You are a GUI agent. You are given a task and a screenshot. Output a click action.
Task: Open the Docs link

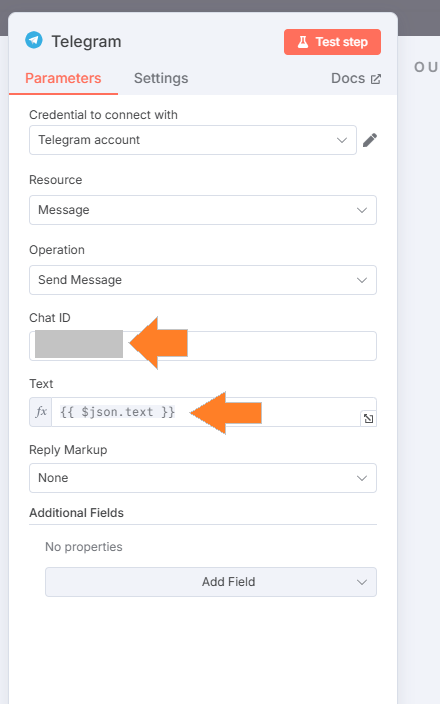click(x=348, y=78)
